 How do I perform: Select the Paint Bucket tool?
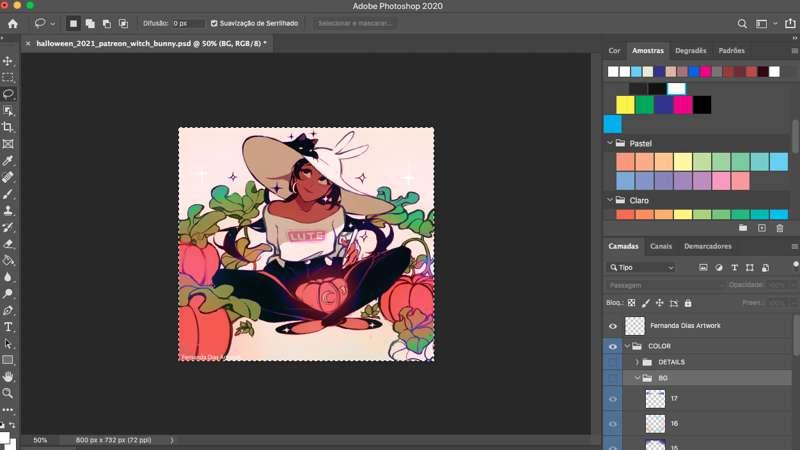8,260
